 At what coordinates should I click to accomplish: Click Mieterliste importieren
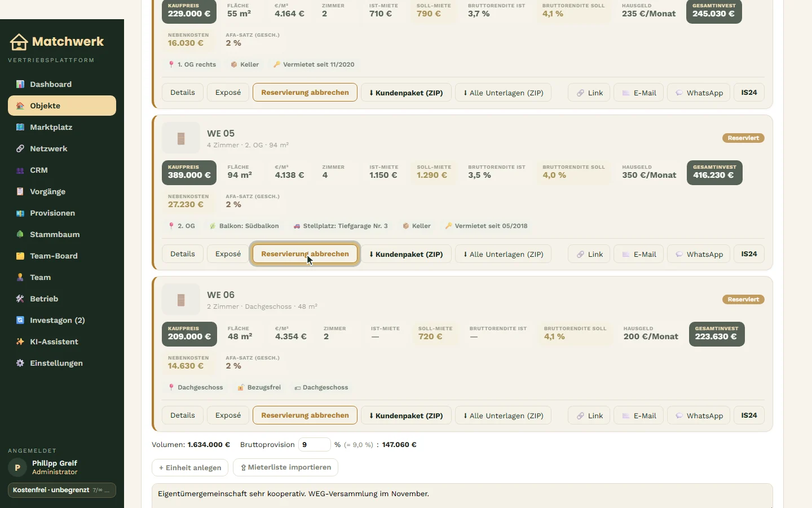pyautogui.click(x=285, y=467)
